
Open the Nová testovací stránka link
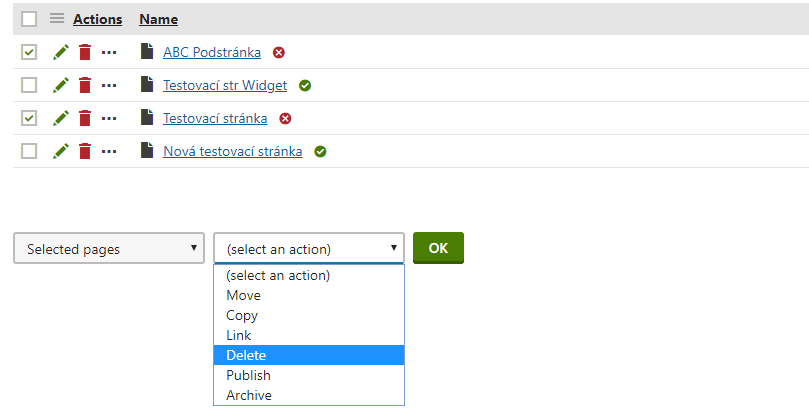coord(232,152)
